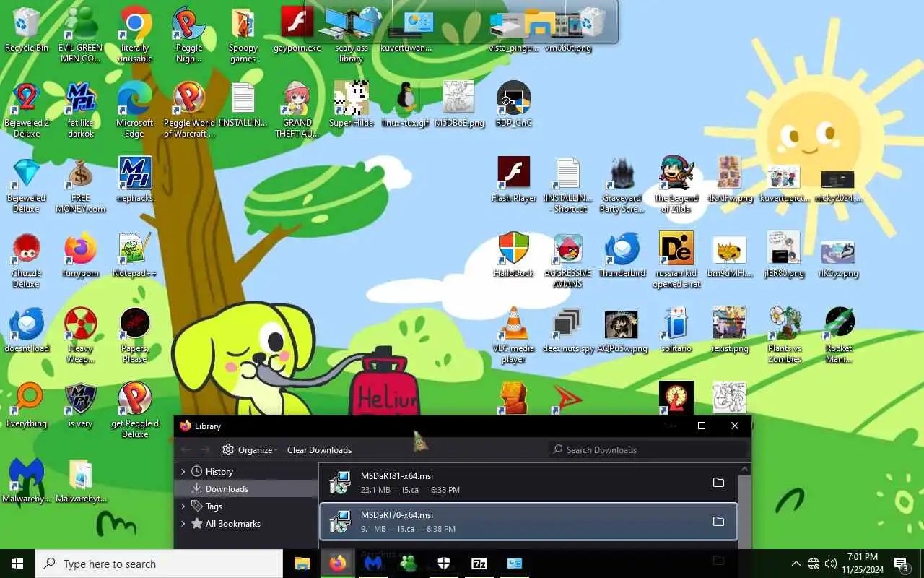The height and width of the screenshot is (578, 924).
Task: Select the solitario desktop icon
Action: [x=676, y=329]
